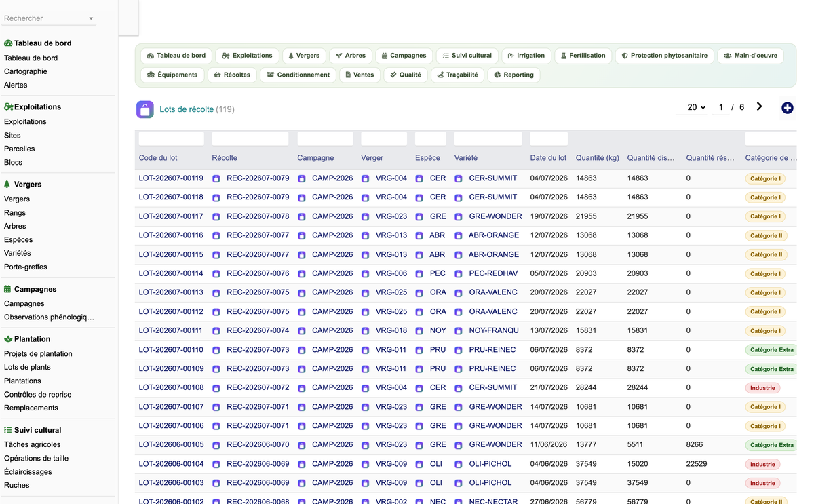Open the Ventes tab
This screenshot has height=504, width=814.
360,75
